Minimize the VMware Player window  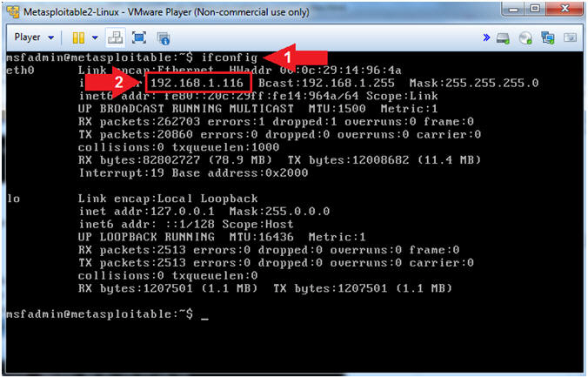(x=513, y=9)
